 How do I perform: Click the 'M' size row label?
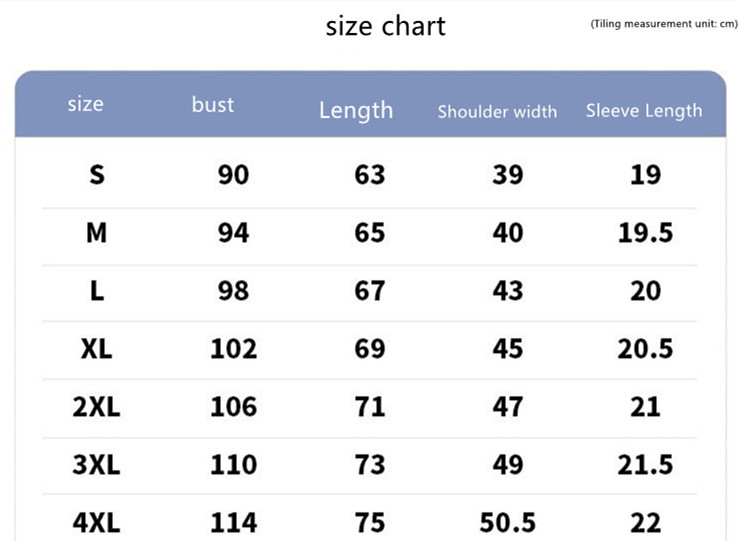tap(96, 233)
